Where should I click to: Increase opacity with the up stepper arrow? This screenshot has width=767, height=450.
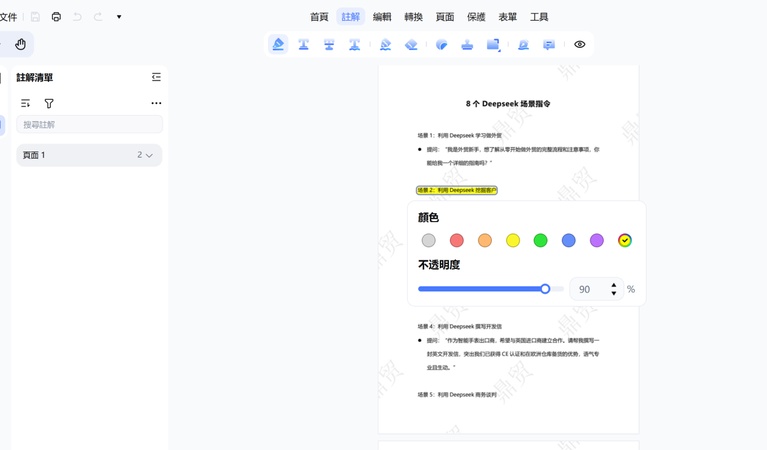click(x=613, y=285)
